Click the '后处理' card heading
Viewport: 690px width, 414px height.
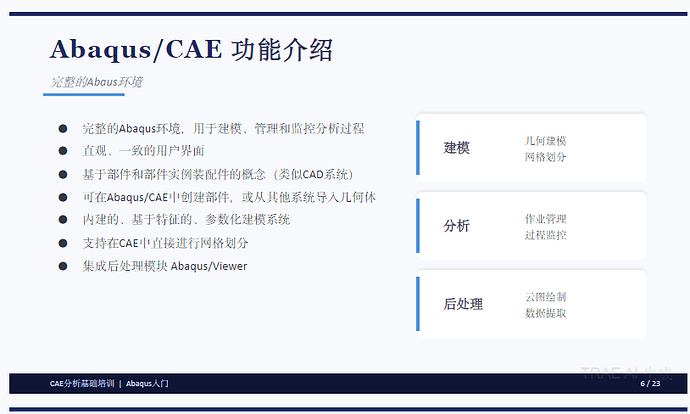pyautogui.click(x=463, y=304)
